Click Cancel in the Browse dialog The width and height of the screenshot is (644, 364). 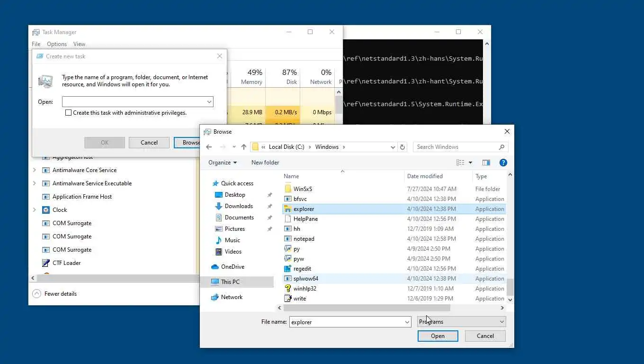(x=485, y=336)
